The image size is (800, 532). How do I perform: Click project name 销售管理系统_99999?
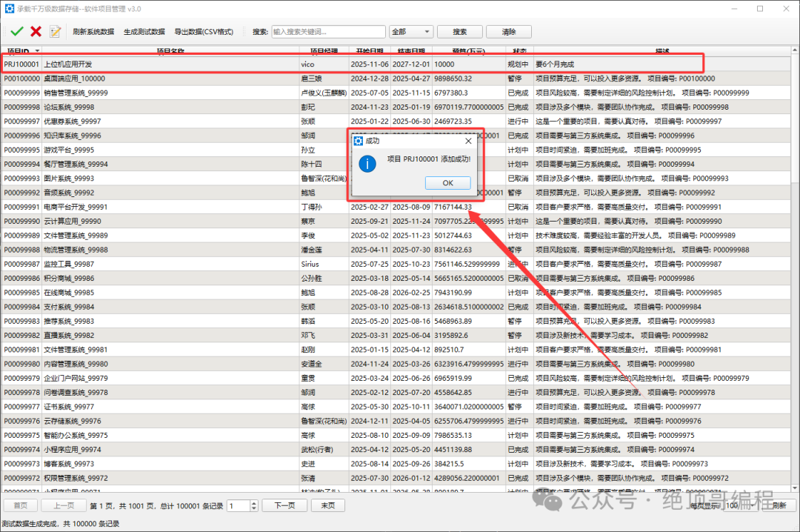click(76, 93)
